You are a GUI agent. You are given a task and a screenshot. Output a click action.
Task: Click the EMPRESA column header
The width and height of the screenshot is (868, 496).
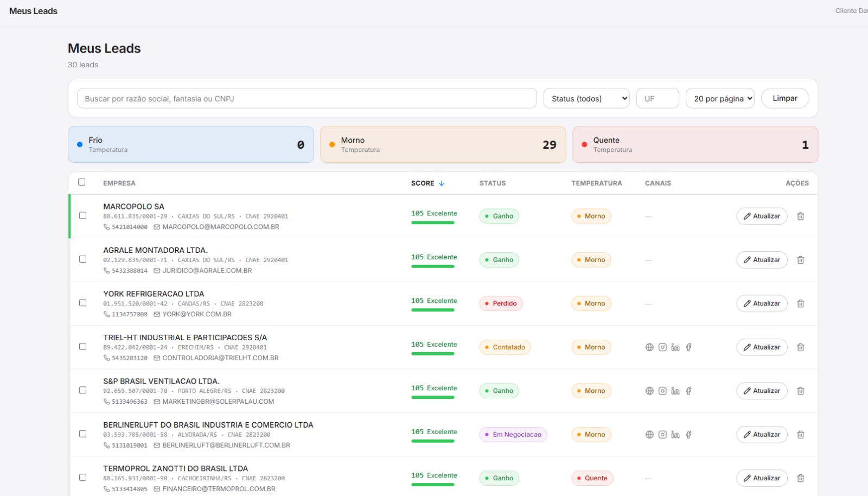click(x=119, y=183)
